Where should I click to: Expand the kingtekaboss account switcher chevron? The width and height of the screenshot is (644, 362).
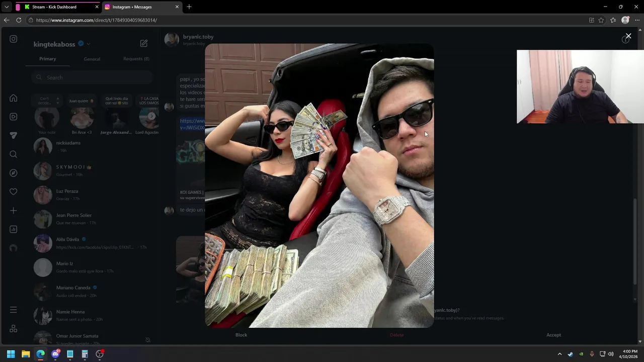89,44
